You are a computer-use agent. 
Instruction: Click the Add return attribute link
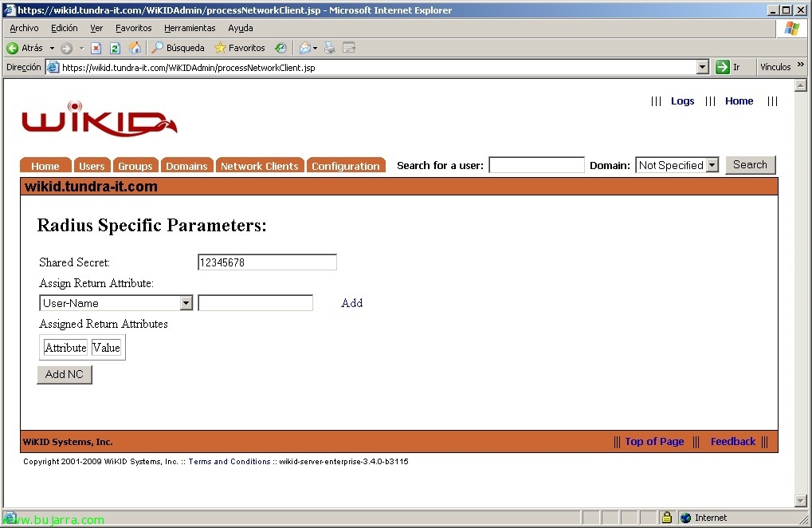coord(351,303)
